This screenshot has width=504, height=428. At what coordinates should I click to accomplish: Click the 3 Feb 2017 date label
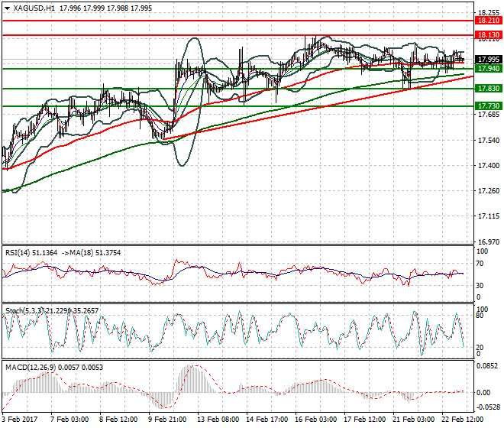(20, 420)
